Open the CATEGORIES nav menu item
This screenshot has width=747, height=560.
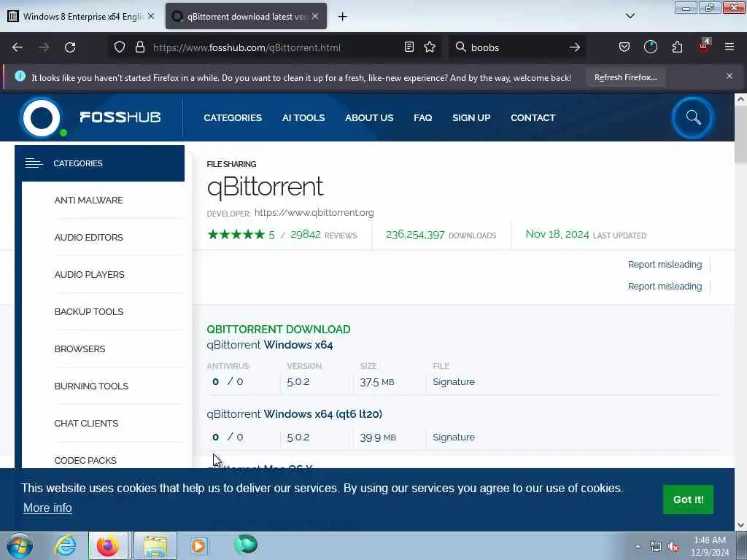(233, 117)
